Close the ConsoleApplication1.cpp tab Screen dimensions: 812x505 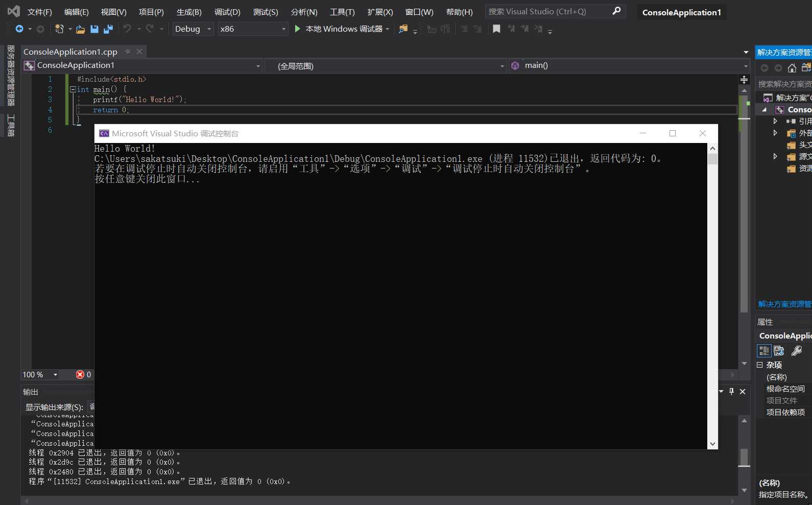139,52
